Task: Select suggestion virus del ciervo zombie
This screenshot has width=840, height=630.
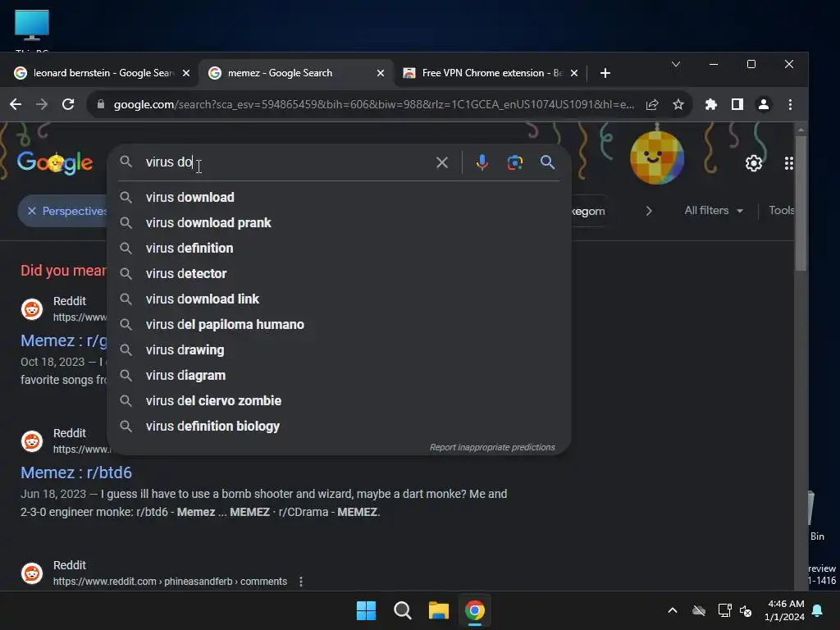Action: (339, 400)
